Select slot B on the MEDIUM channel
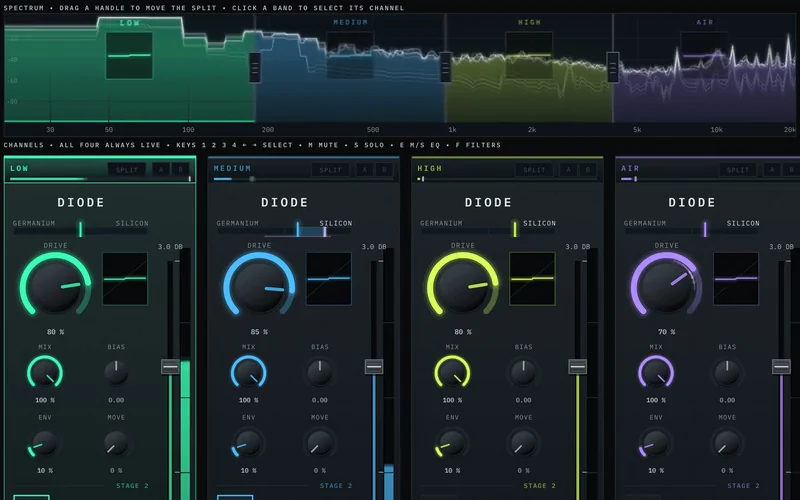This screenshot has width=800, height=500. [384, 170]
